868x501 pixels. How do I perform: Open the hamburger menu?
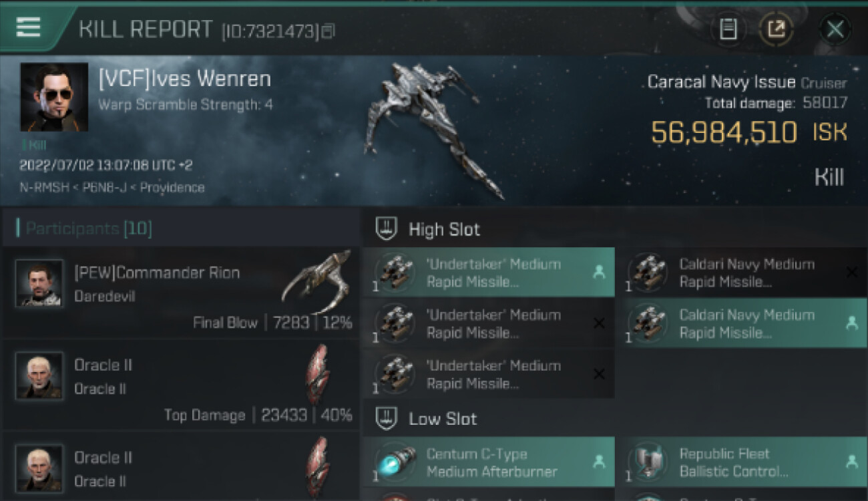click(28, 27)
